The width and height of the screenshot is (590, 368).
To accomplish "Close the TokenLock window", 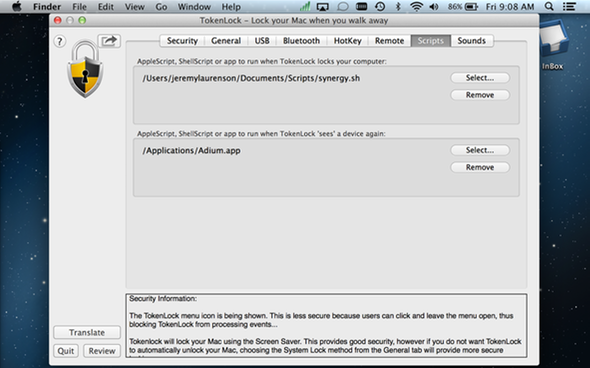I will pyautogui.click(x=58, y=20).
